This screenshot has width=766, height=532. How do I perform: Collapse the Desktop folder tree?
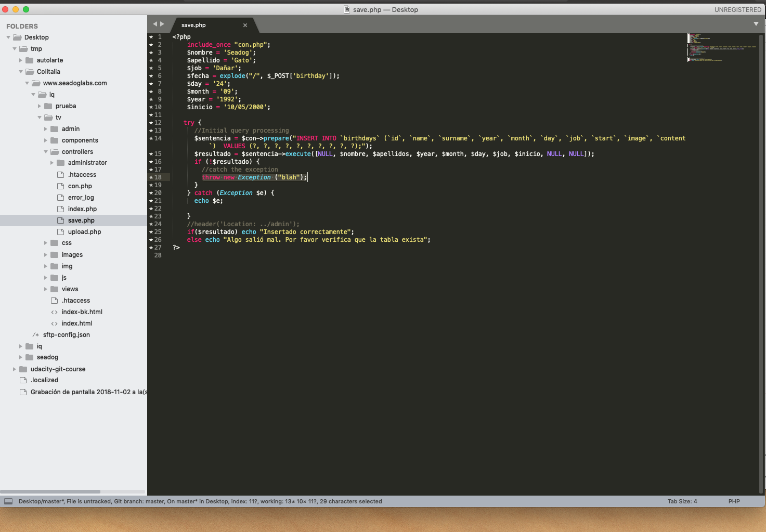(x=8, y=37)
